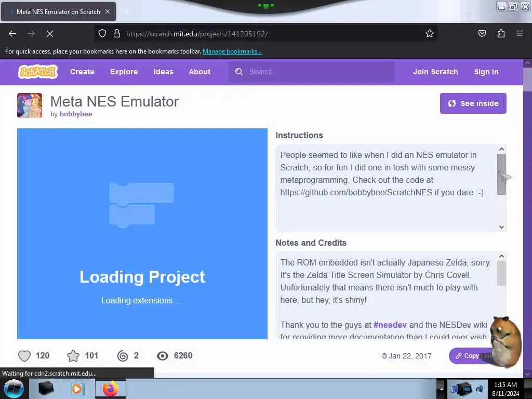Show hidden system tray icons
The image size is (532, 399).
pos(442,389)
